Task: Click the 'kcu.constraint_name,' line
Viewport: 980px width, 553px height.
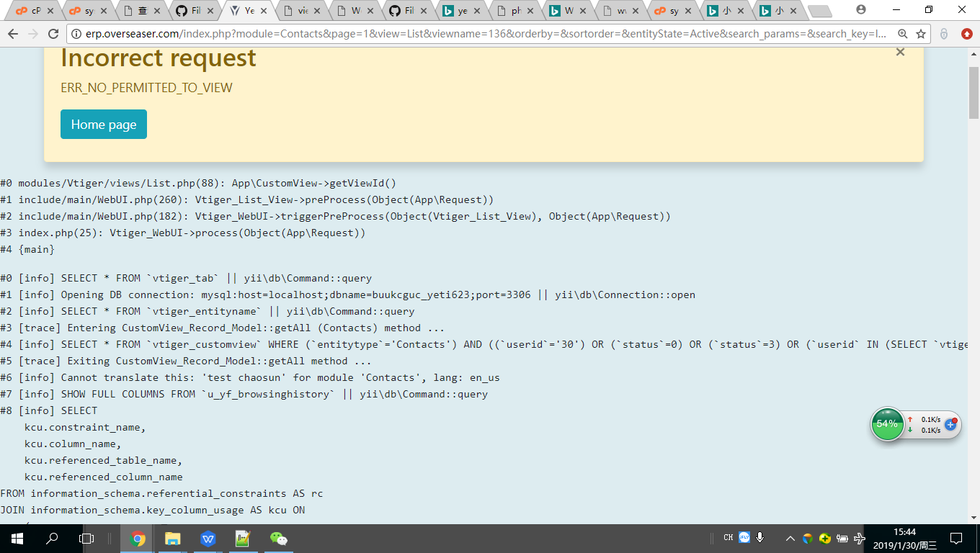Action: pos(85,428)
